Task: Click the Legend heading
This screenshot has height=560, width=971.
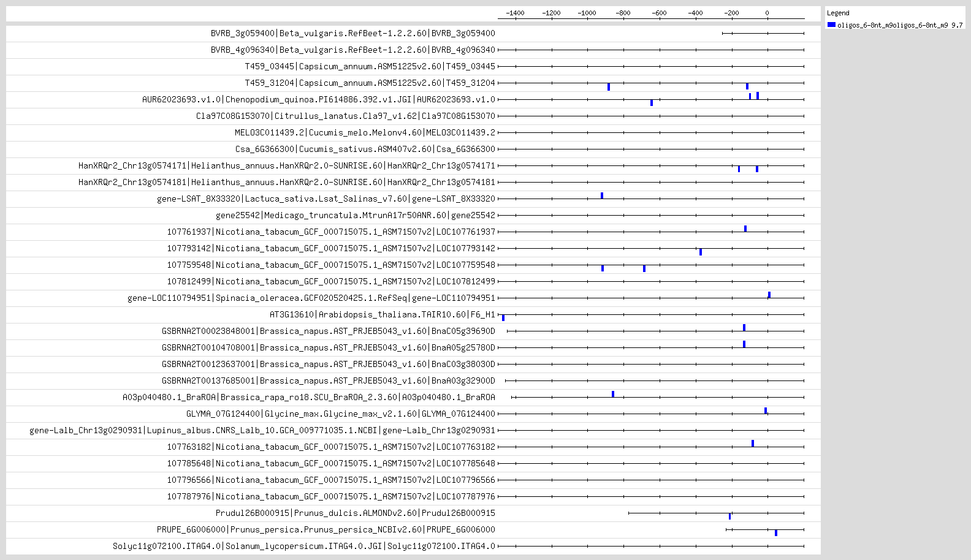Action: click(x=838, y=13)
